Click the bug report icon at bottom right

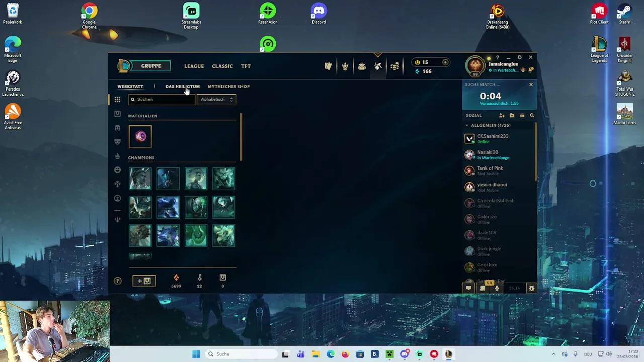pyautogui.click(x=531, y=288)
